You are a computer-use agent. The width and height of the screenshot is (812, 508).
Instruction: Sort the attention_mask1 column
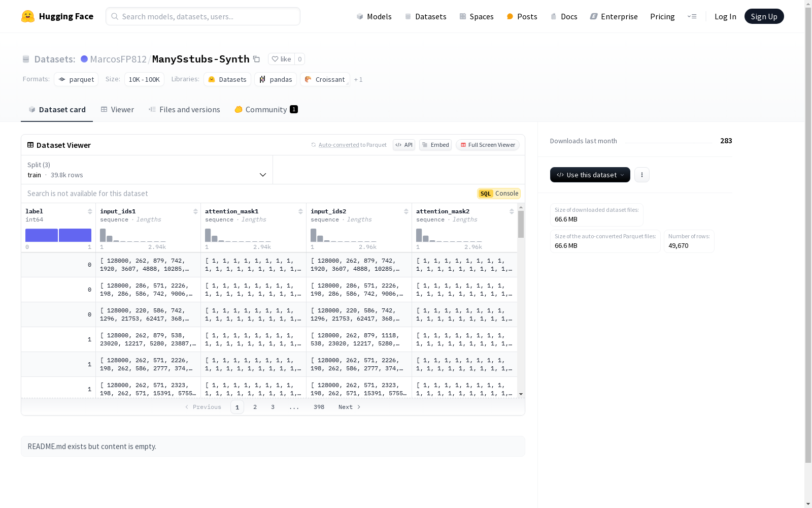tap(300, 211)
